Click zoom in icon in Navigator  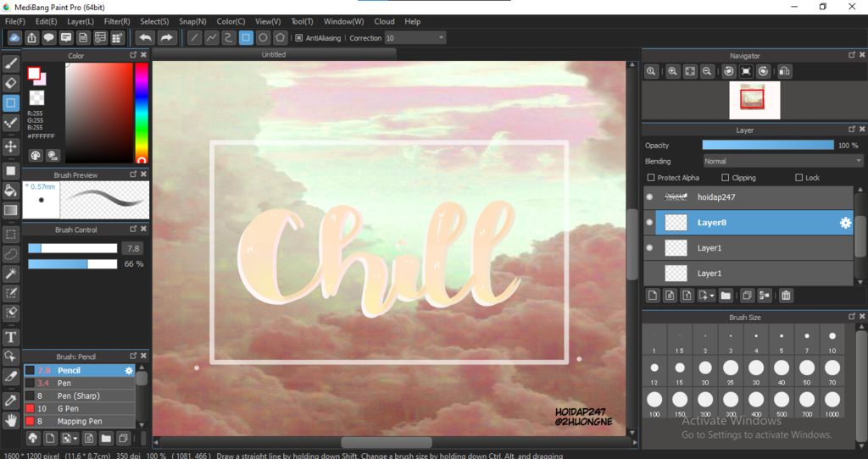672,71
